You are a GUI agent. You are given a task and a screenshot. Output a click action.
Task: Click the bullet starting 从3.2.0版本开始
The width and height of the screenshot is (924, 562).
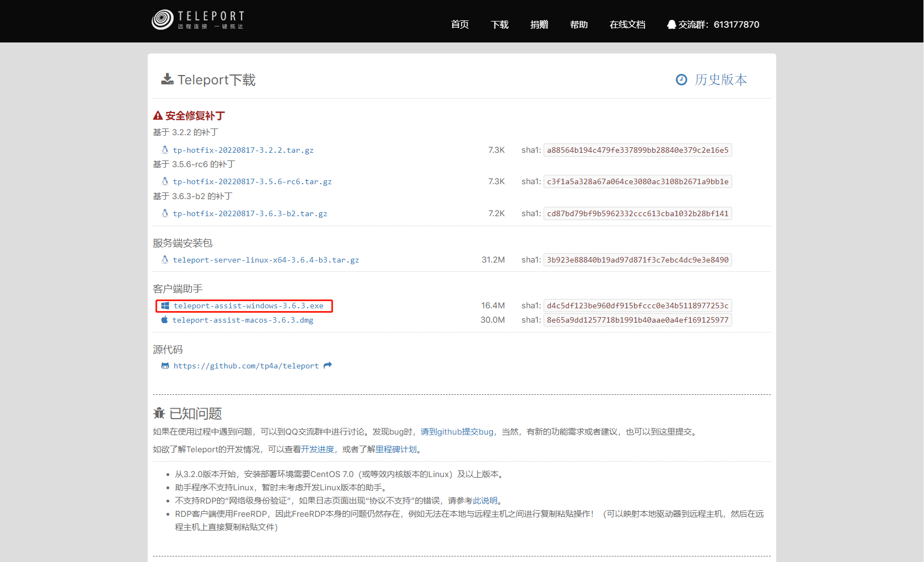coord(340,474)
